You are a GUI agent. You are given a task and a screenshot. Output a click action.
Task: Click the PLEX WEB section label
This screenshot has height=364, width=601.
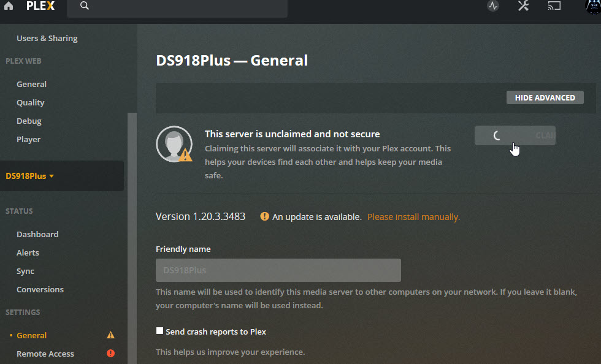[23, 61]
